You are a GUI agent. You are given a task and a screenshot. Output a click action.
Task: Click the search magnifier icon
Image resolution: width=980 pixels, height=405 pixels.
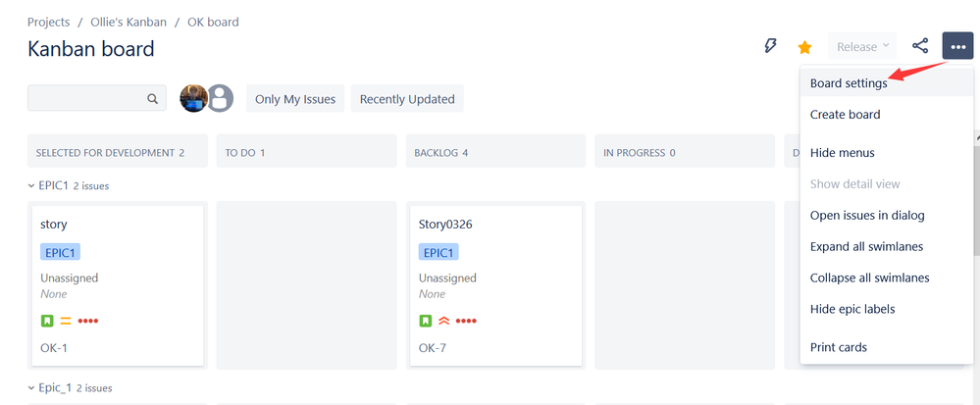pos(152,98)
